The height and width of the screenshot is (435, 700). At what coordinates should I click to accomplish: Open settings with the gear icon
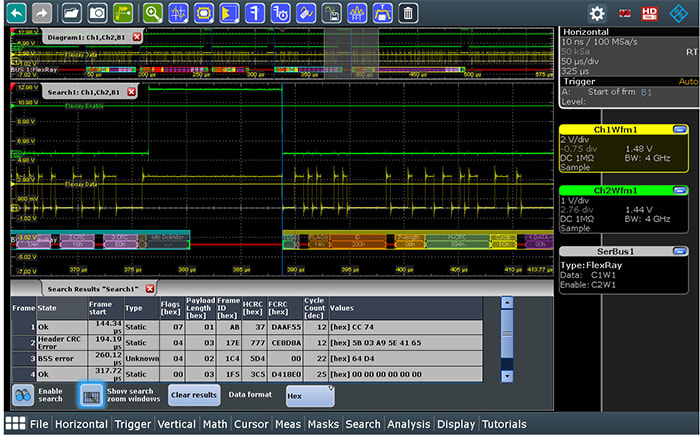597,13
